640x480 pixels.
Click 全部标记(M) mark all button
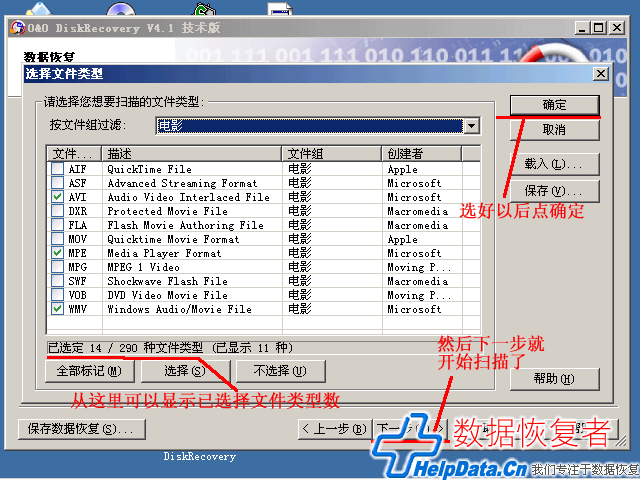tap(89, 371)
